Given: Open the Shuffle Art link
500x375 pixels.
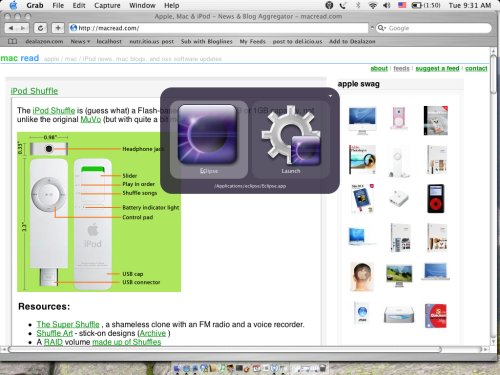Looking at the screenshot, I should (55, 333).
